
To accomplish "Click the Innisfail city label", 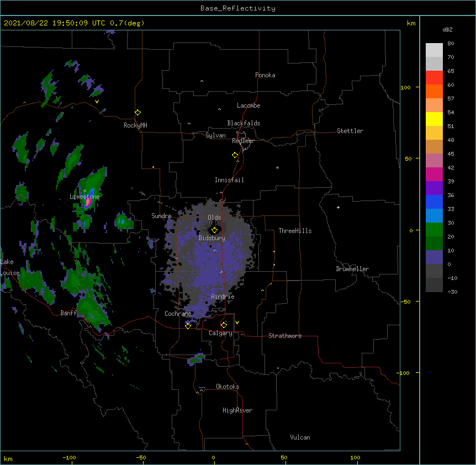I will click(229, 180).
